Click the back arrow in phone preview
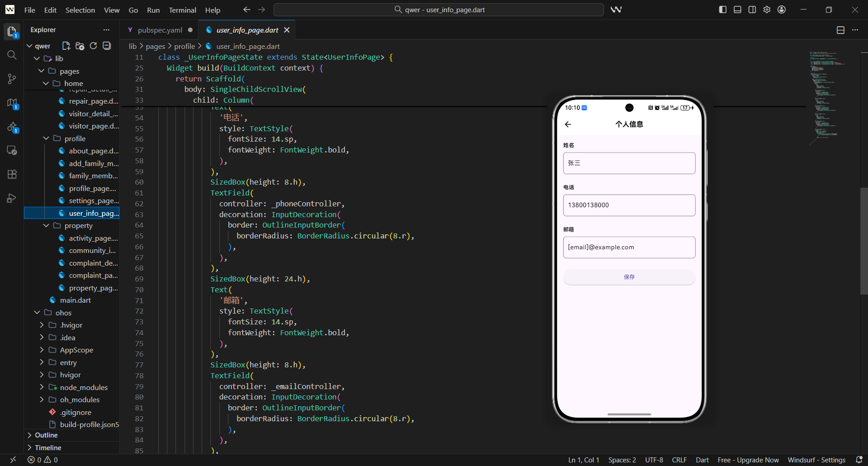The width and height of the screenshot is (868, 466). (568, 124)
